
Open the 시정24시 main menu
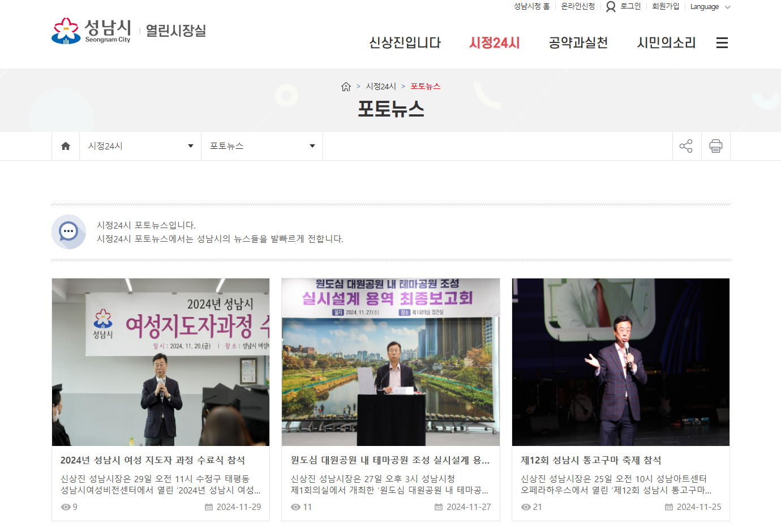495,43
